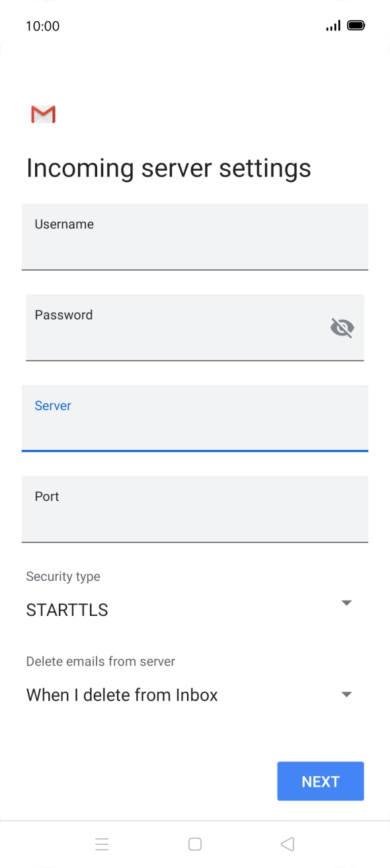Click the signal strength indicator
Image resolution: width=390 pixels, height=868 pixels.
[332, 25]
